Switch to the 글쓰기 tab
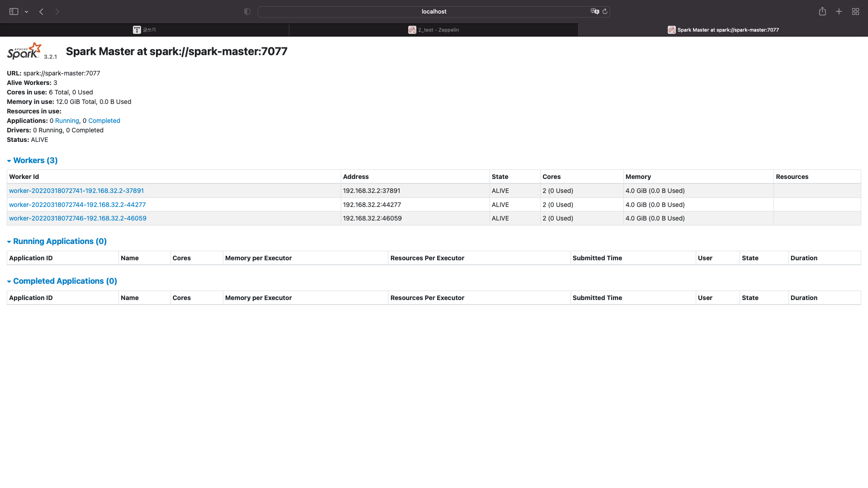 pos(144,30)
